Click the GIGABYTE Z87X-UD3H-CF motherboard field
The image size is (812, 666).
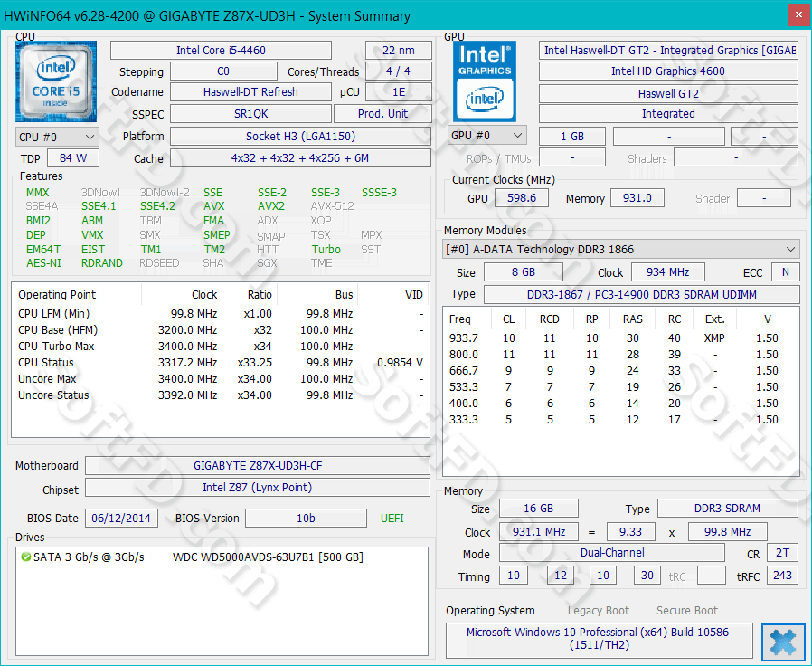click(x=258, y=466)
